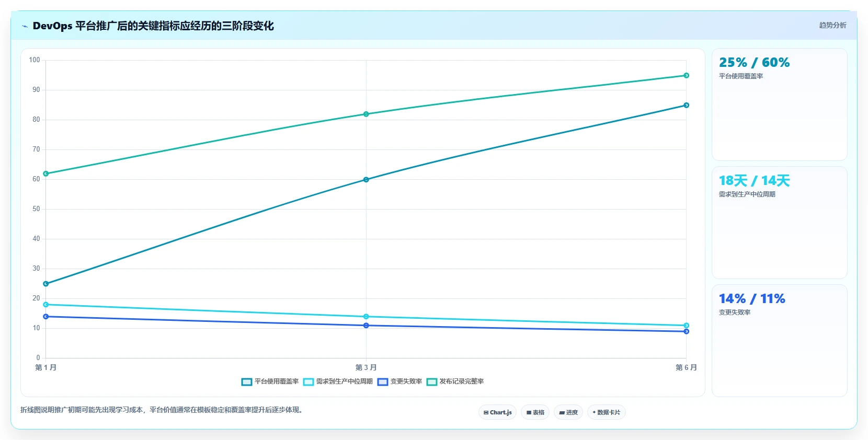Click the 发布记录完整率 point at 第 6 月
This screenshot has height=440, width=868.
pyautogui.click(x=686, y=75)
